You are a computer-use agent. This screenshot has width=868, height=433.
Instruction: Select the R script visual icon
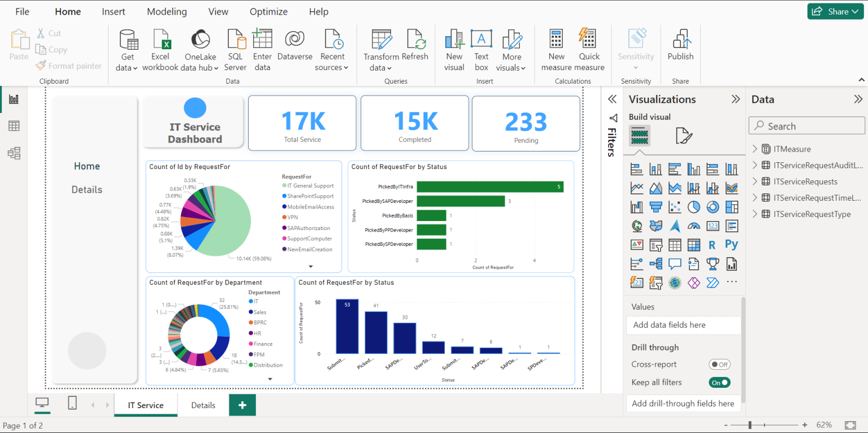click(713, 244)
